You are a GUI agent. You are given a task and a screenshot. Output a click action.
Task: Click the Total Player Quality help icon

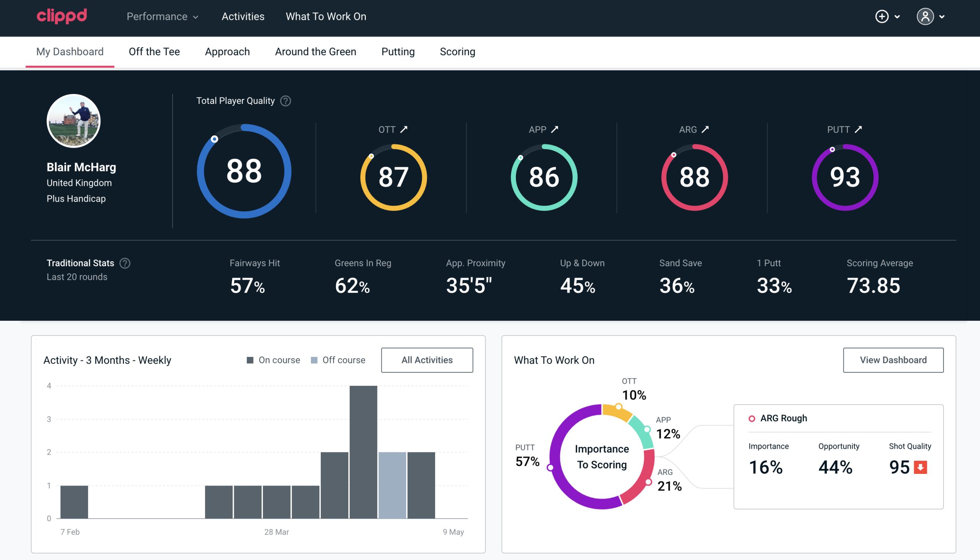284,101
